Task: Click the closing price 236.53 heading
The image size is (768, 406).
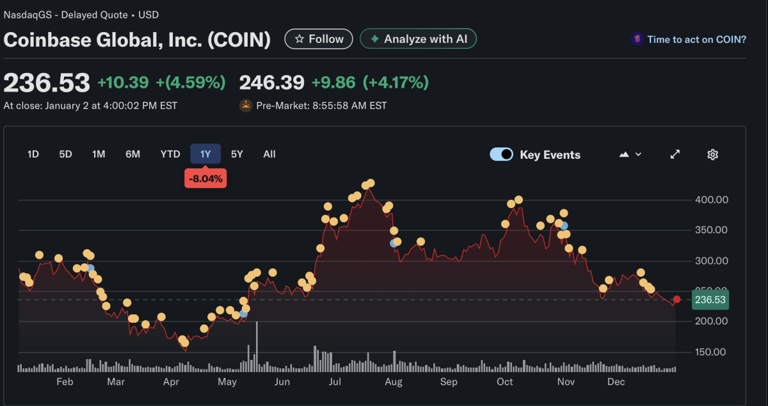Action: click(47, 82)
